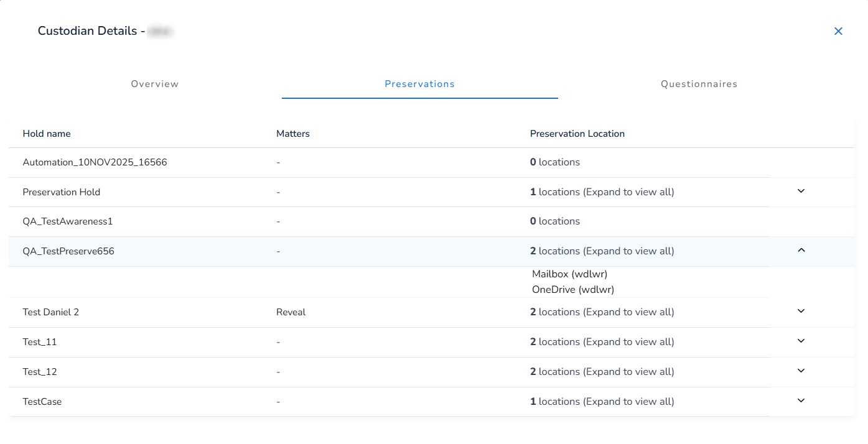The width and height of the screenshot is (868, 444).
Task: Select the Mailbox (wdlwr) location
Action: tap(569, 274)
